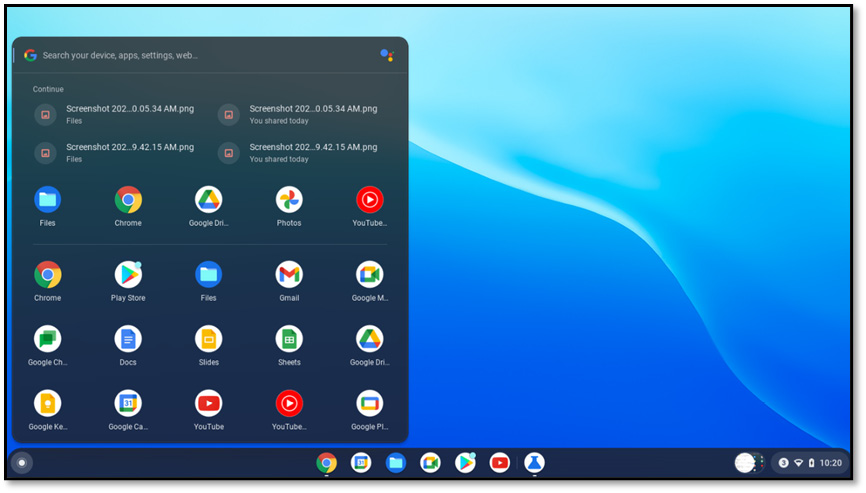Open Google Drive in the recent apps row

[208, 206]
